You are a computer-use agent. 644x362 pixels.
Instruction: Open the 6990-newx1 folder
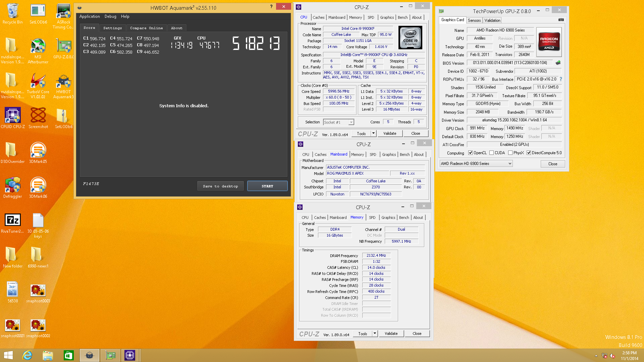[38, 257]
